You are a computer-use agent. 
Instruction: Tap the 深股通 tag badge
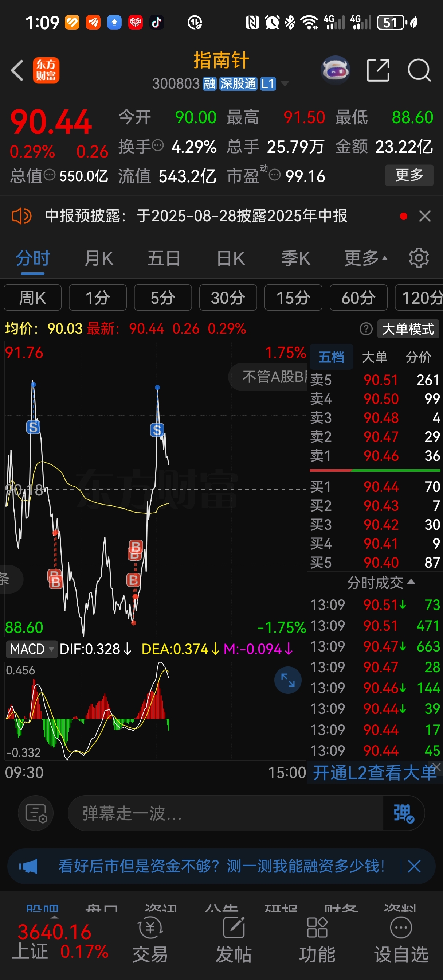coord(238,83)
